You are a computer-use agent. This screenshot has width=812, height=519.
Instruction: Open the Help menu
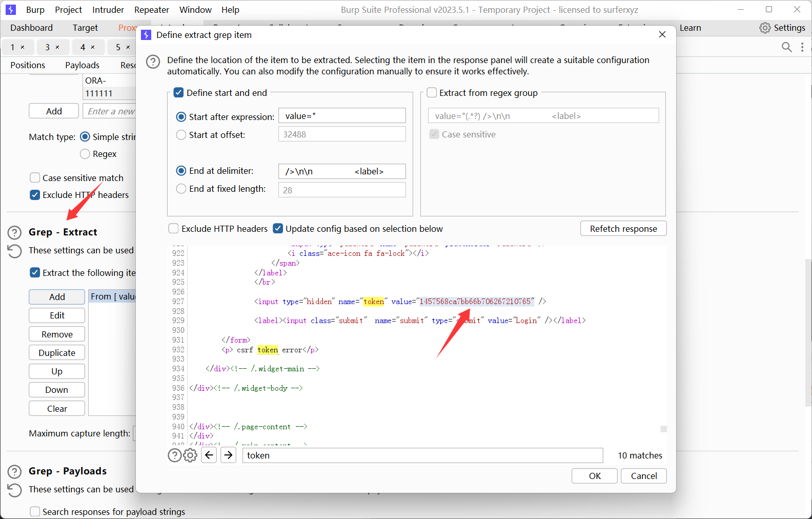pos(230,10)
